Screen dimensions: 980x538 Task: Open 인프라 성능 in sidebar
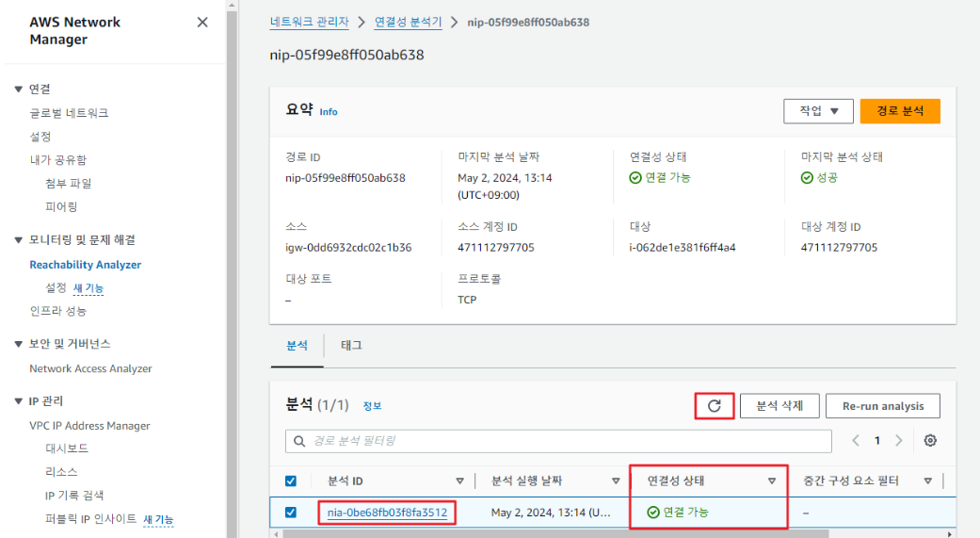click(x=58, y=311)
